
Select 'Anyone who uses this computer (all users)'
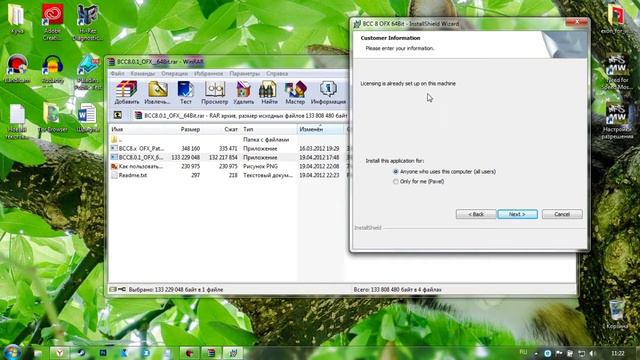coord(444,172)
